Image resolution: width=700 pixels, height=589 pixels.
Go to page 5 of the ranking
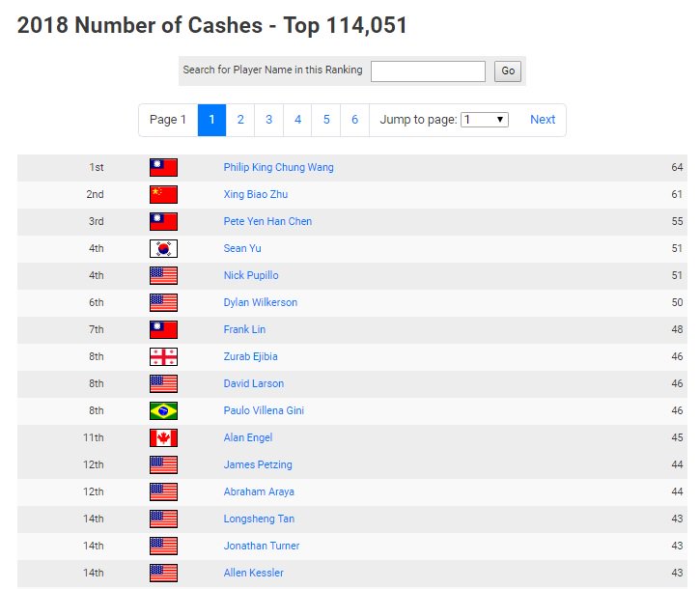coord(326,120)
